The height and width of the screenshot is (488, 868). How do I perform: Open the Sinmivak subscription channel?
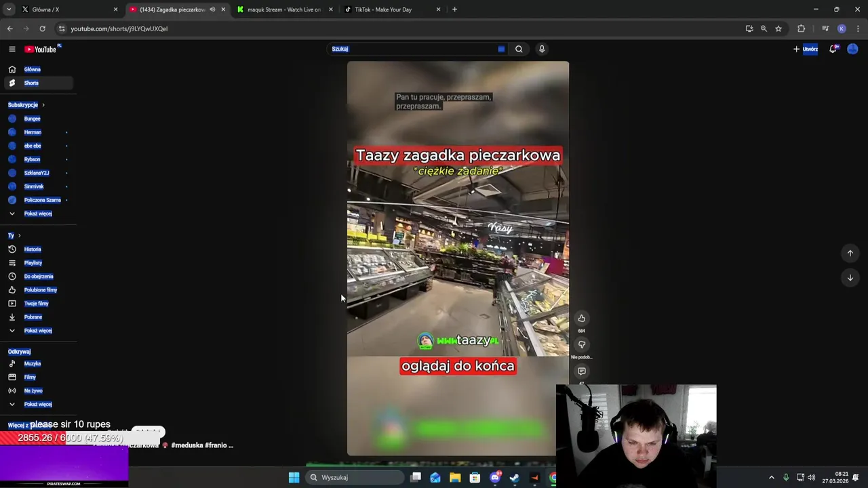pyautogui.click(x=34, y=186)
